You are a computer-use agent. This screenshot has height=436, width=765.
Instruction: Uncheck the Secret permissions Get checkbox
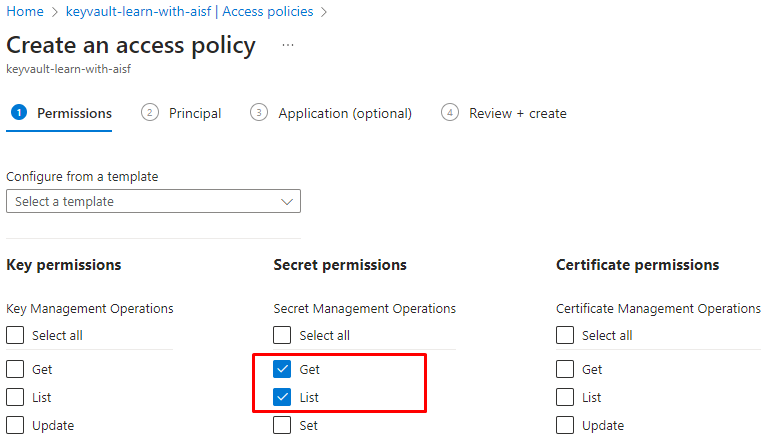coord(282,369)
